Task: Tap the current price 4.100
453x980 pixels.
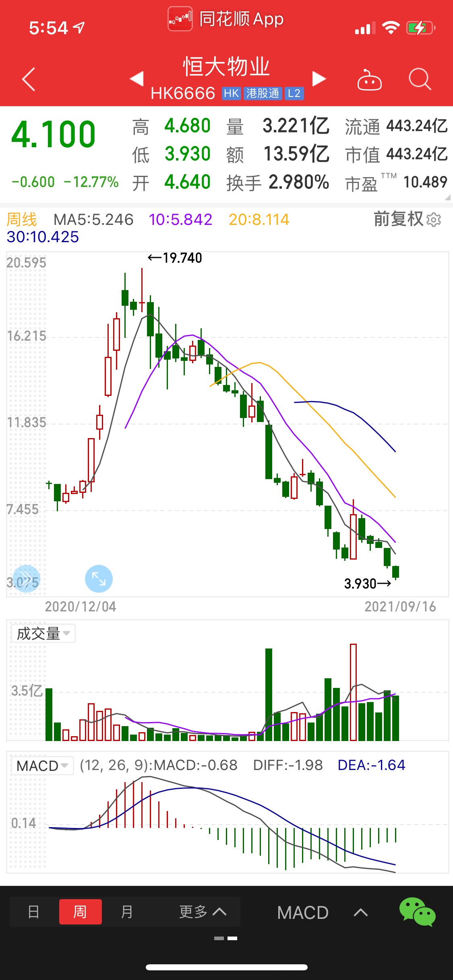Action: coord(54,134)
